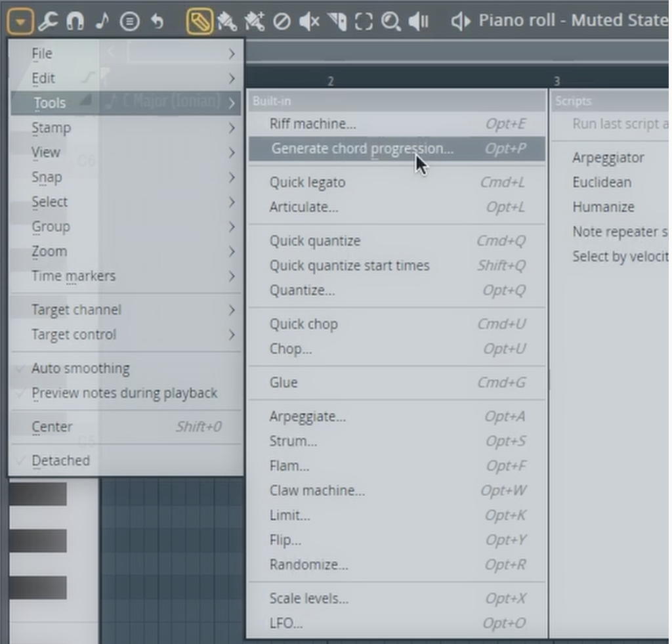
Task: Open the Strum tool
Action: pos(397,441)
